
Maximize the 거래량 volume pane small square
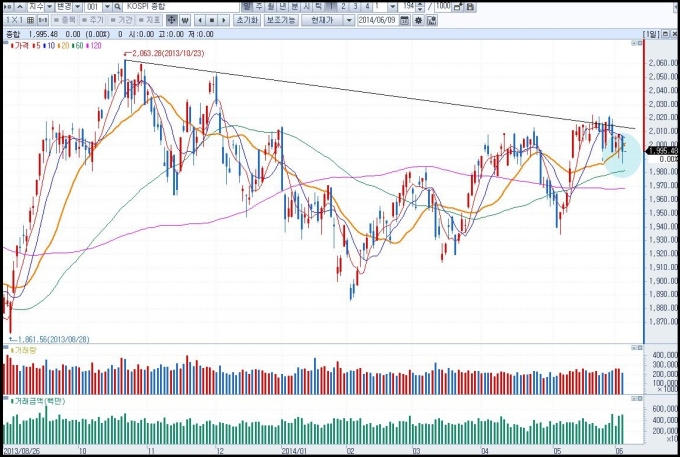pos(640,348)
